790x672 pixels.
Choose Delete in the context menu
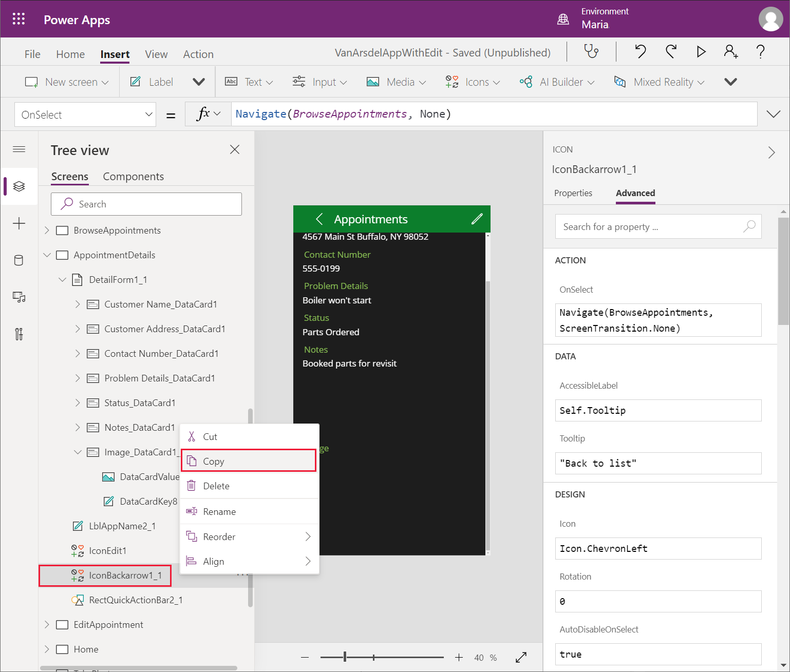click(x=216, y=486)
